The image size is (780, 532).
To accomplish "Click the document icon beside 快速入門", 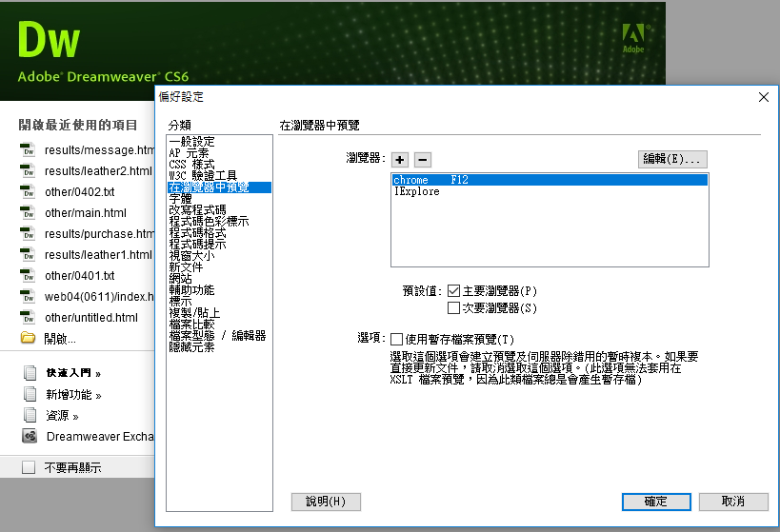I will (29, 373).
